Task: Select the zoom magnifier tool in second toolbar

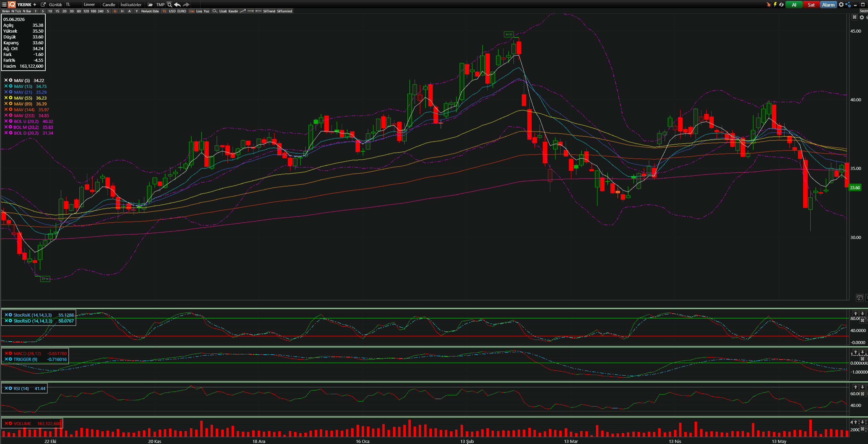Action: tap(215, 11)
